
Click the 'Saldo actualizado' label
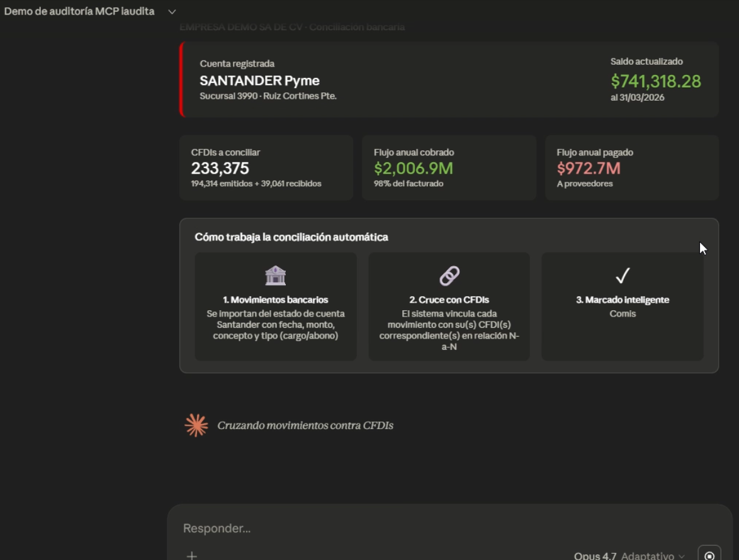[646, 61]
